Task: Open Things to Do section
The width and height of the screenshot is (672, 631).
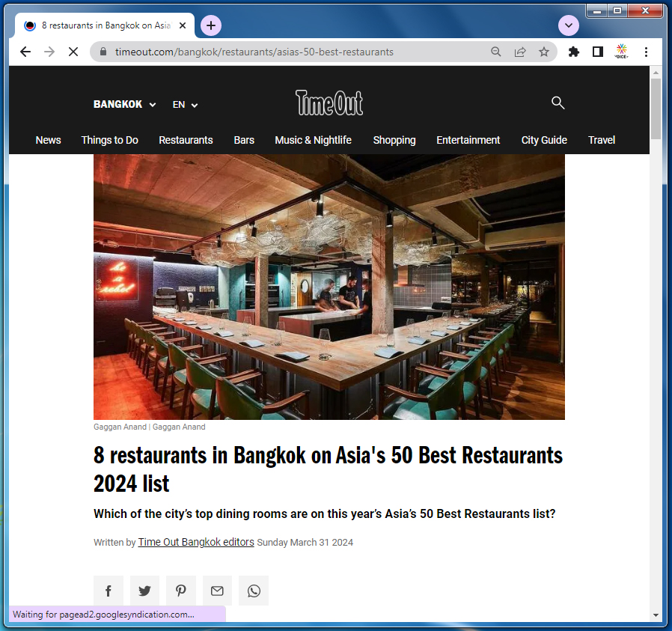Action: (110, 140)
